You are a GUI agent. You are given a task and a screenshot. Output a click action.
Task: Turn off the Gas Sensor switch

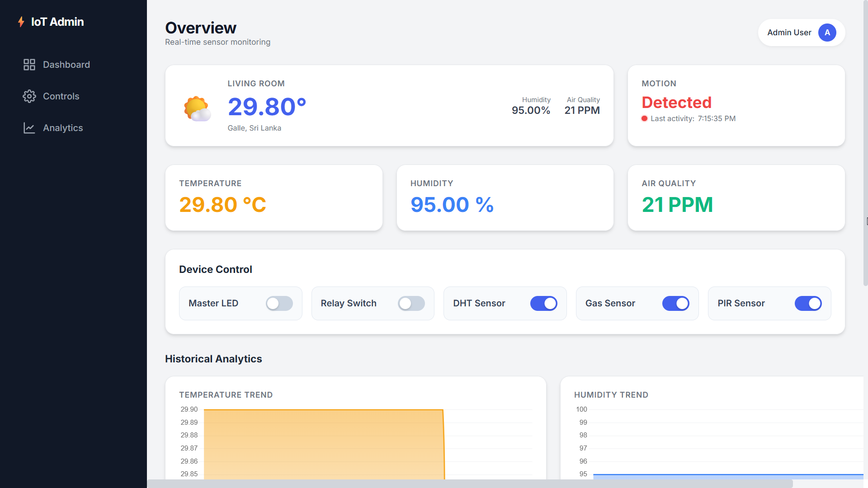(675, 303)
